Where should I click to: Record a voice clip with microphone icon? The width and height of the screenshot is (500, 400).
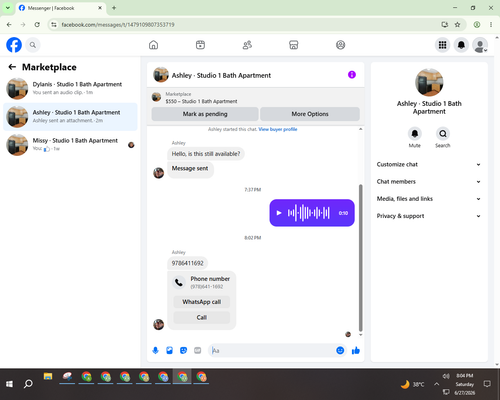pos(155,350)
